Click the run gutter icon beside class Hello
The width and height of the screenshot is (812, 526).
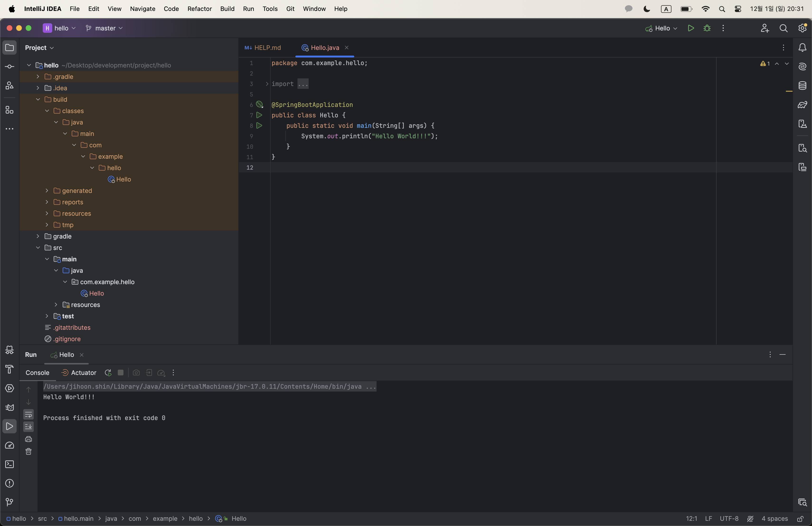tap(259, 115)
